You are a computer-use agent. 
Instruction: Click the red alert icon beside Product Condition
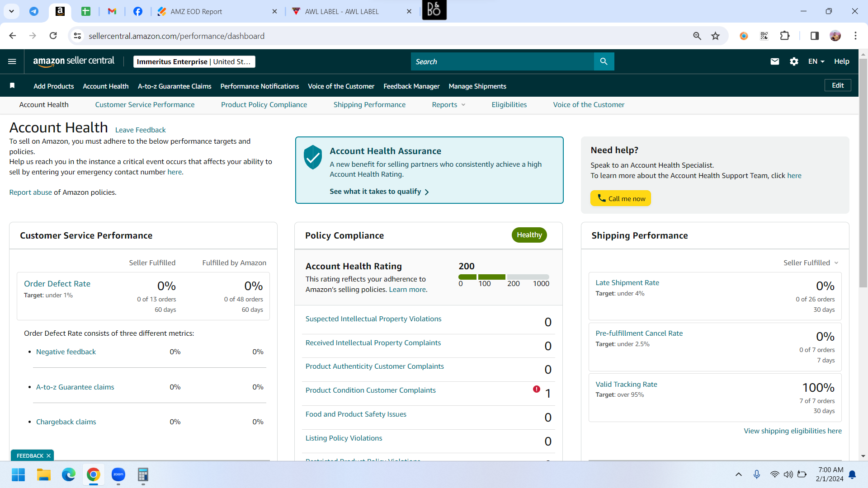(537, 389)
